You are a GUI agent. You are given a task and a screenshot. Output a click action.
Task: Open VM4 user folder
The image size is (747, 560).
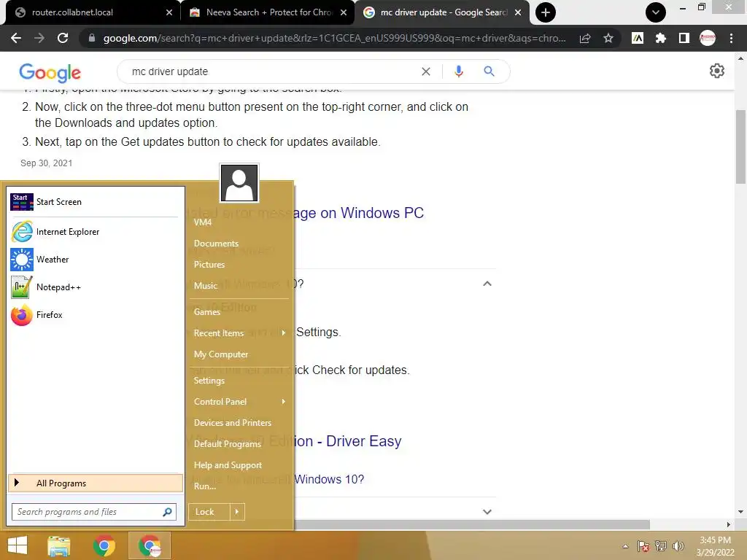(203, 222)
